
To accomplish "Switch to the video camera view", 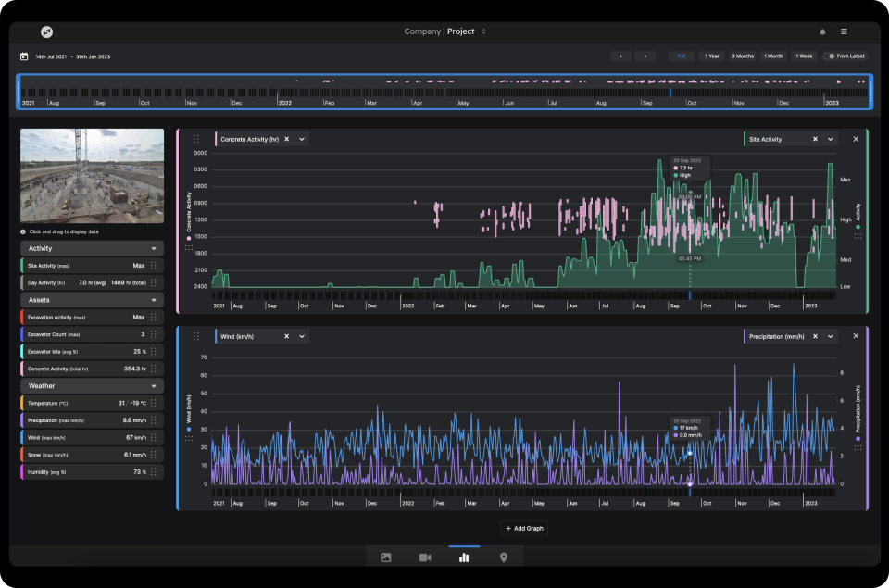I will click(425, 557).
